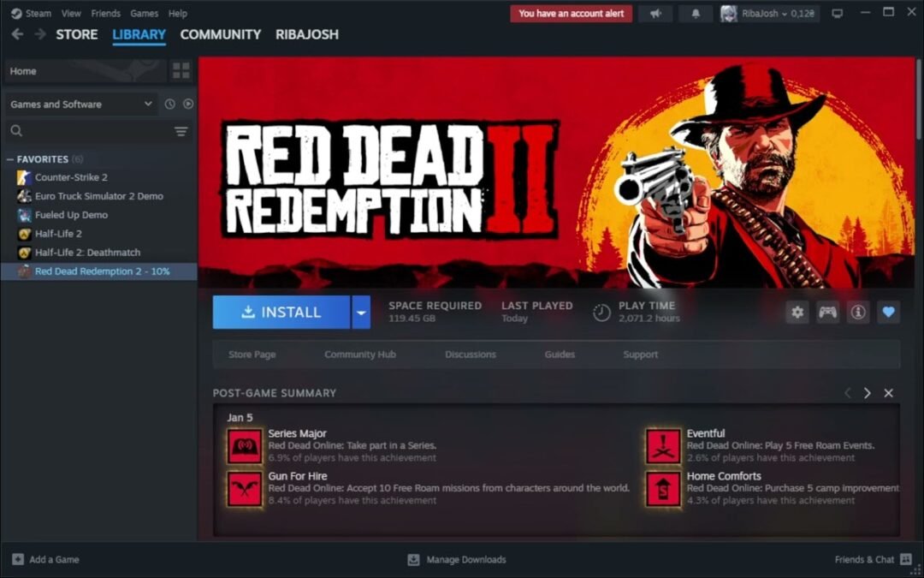The width and height of the screenshot is (924, 578).
Task: Click the search magnifier in the sidebar
Action: pos(18,131)
